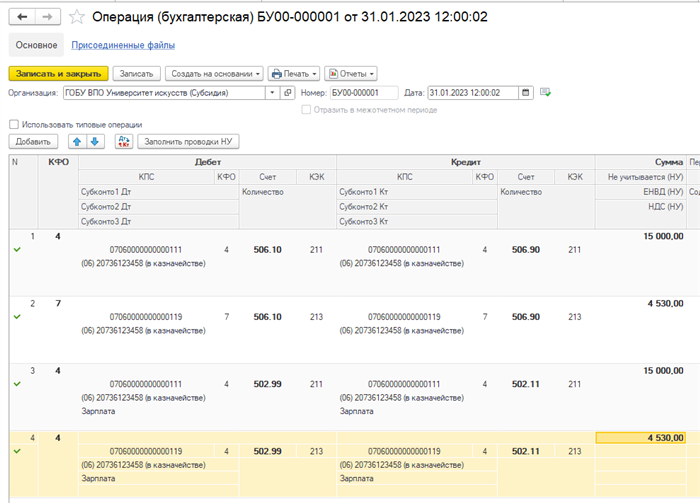Click debit account 506.10 in row 1
The height and width of the screenshot is (503, 700).
(267, 250)
